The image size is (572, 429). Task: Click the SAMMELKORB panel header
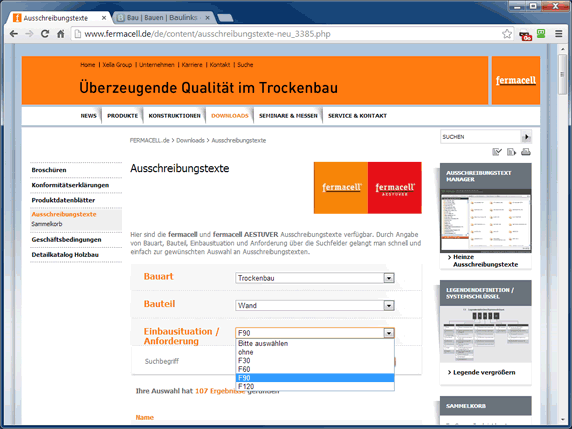[x=486, y=406]
